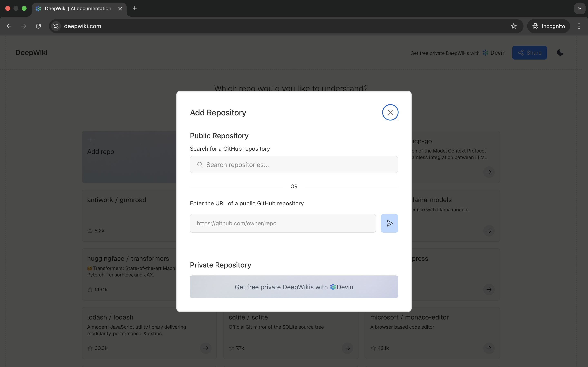Bookmark this page with the star icon

[513, 26]
